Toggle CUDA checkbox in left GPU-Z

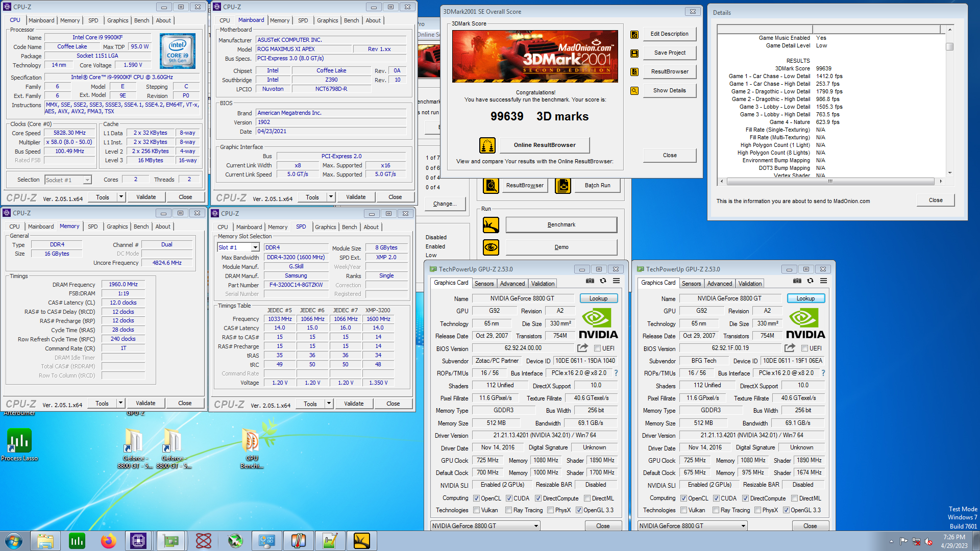coord(509,498)
